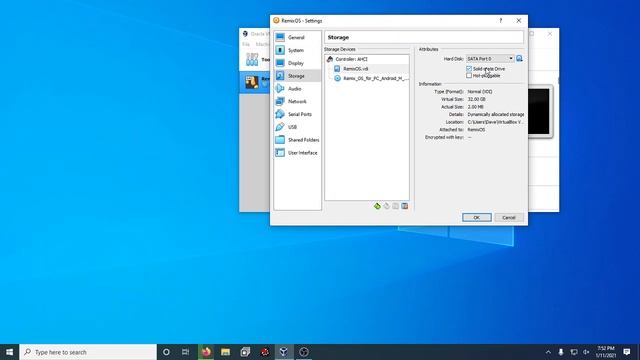The height and width of the screenshot is (360, 640).
Task: Click the Attached to RemixOS value
Action: [476, 129]
